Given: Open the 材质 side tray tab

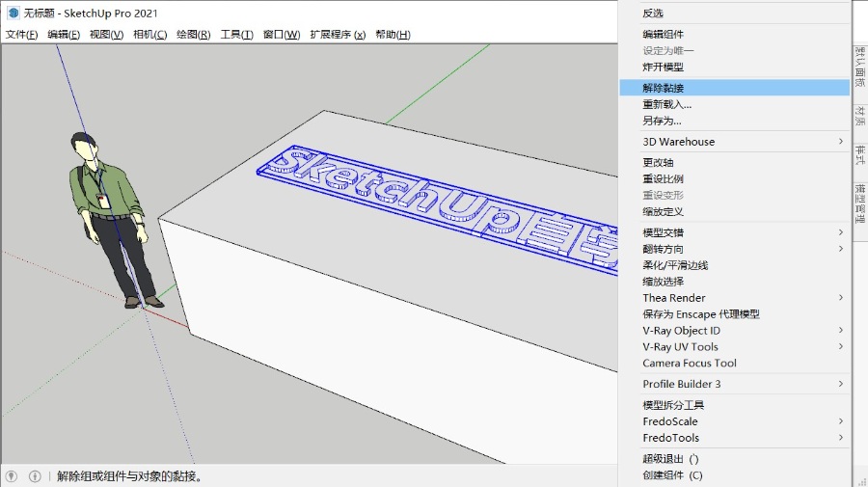Looking at the screenshot, I should pos(859,115).
